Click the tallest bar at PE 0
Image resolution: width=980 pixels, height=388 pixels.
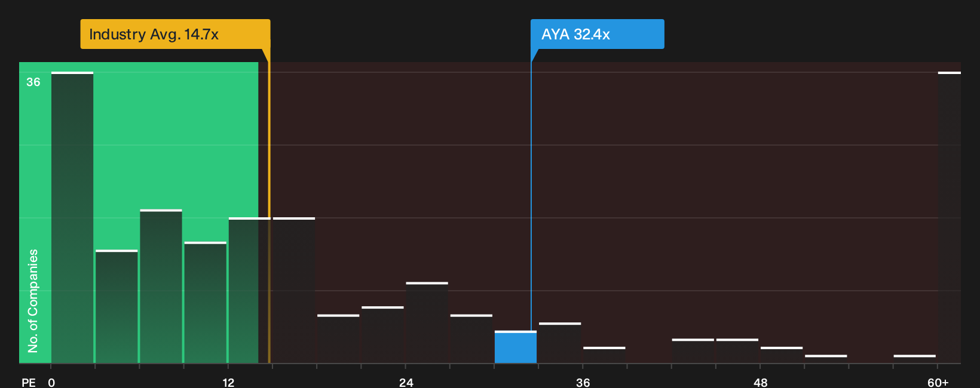pyautogui.click(x=72, y=217)
